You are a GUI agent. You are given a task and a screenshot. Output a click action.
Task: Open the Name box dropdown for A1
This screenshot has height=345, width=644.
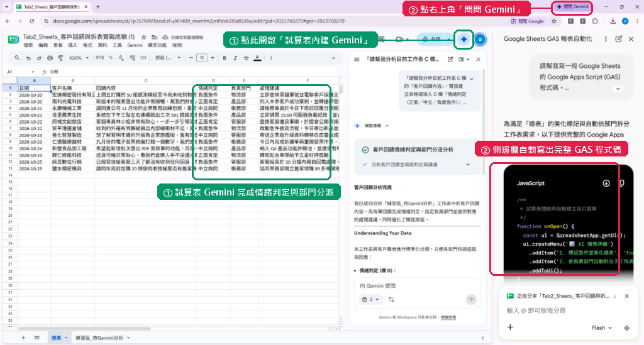point(33,72)
